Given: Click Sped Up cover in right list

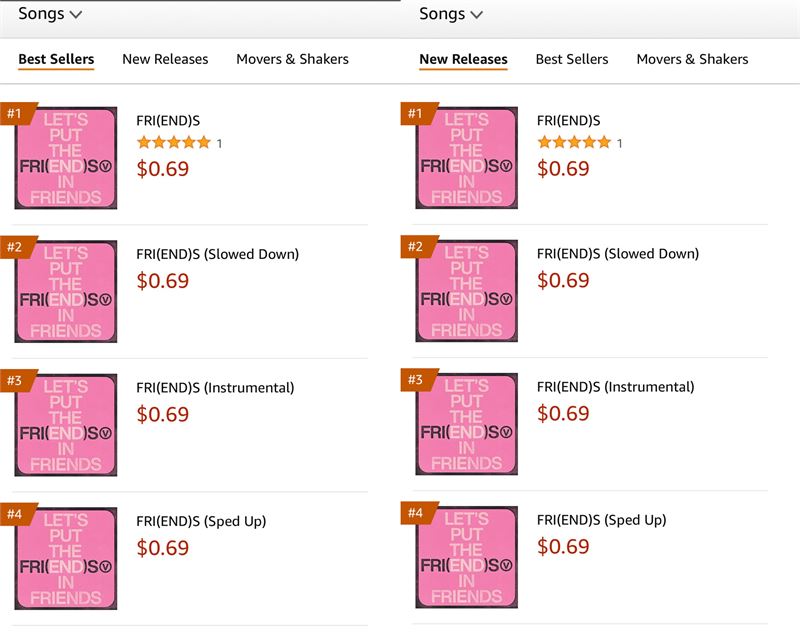Looking at the screenshot, I should point(466,557).
